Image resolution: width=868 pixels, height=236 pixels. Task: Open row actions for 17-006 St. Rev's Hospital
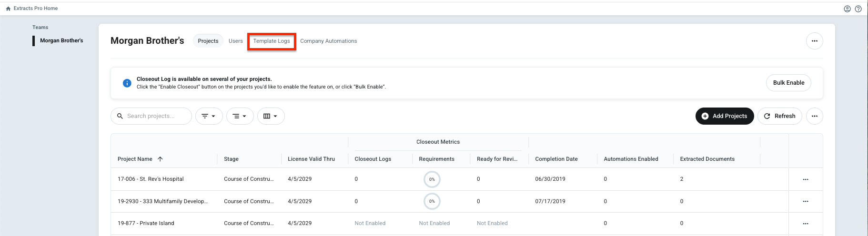[805, 179]
